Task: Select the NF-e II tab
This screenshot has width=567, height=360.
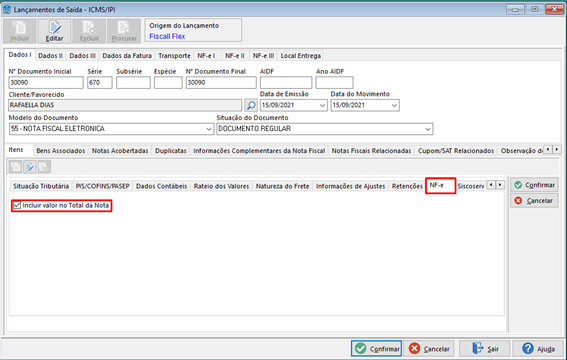Action: 235,56
